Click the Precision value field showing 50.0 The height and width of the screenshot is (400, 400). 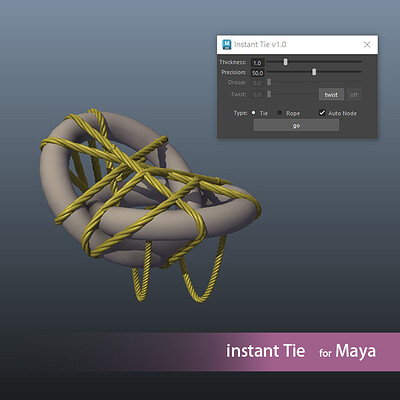pos(257,73)
